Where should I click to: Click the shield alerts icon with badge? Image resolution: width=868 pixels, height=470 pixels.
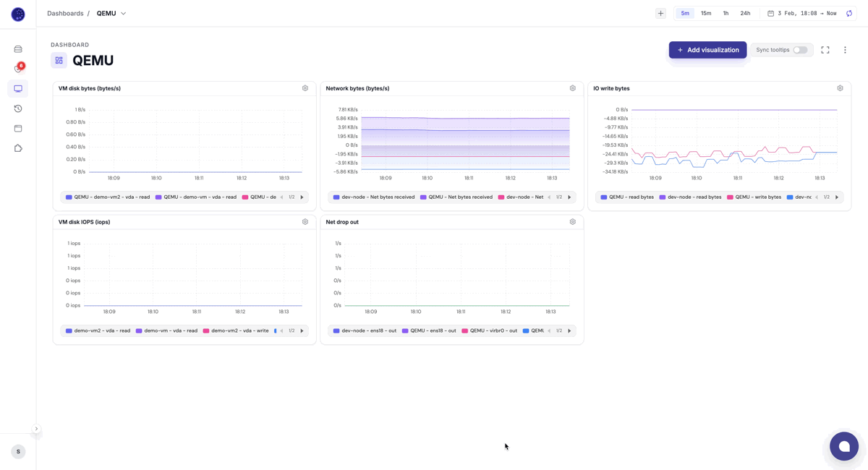click(18, 69)
